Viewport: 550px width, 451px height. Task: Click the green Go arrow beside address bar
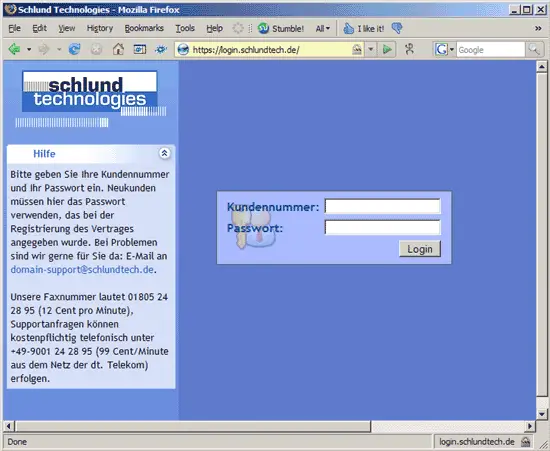pyautogui.click(x=387, y=49)
